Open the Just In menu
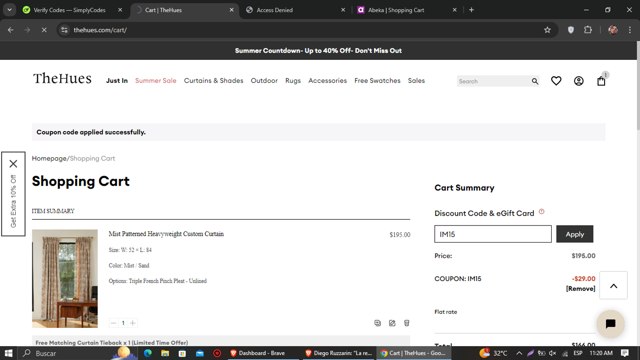 click(x=117, y=81)
